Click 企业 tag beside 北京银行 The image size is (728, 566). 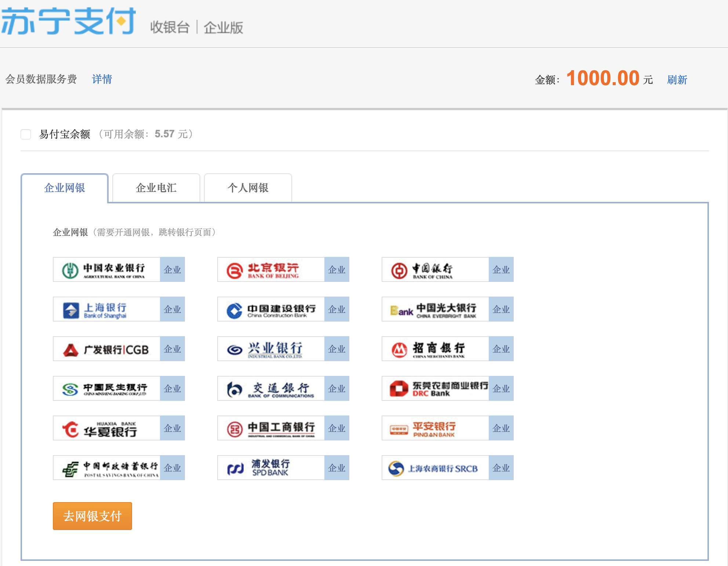337,269
